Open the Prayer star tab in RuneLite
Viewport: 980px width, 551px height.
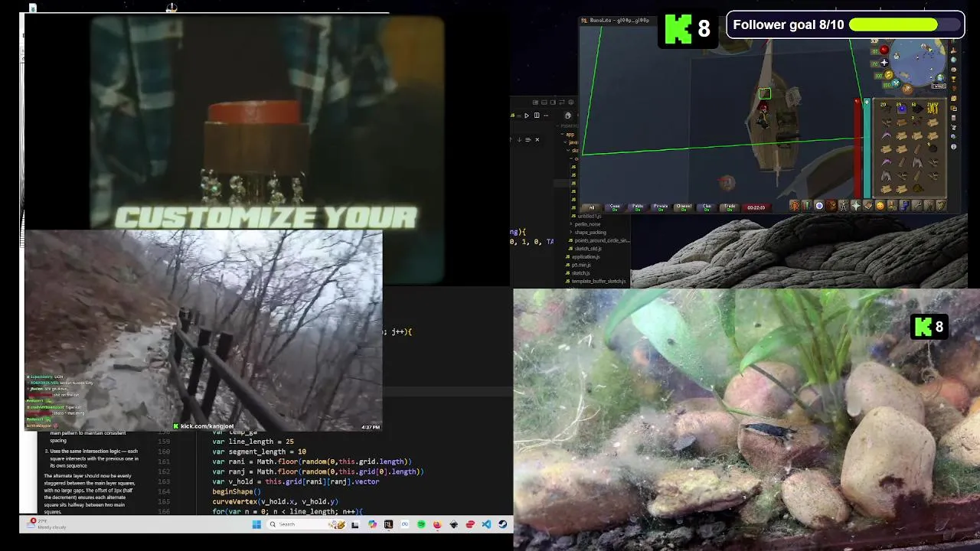click(x=856, y=205)
